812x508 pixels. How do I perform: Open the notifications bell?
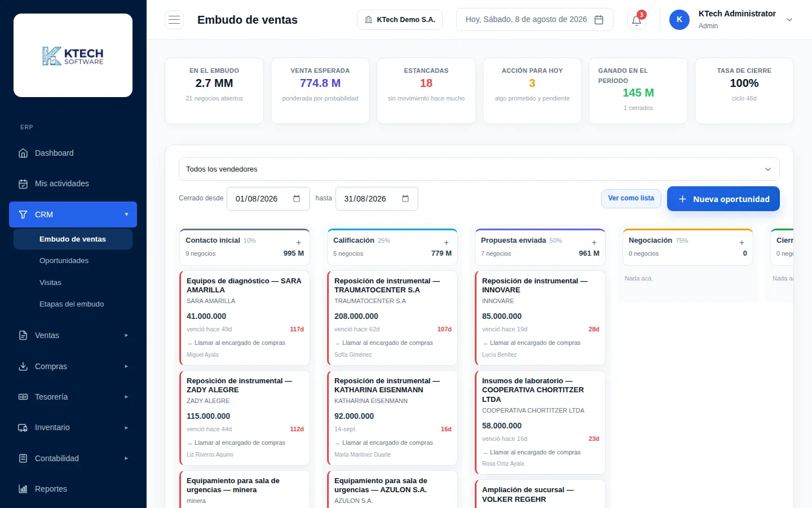pyautogui.click(x=637, y=20)
